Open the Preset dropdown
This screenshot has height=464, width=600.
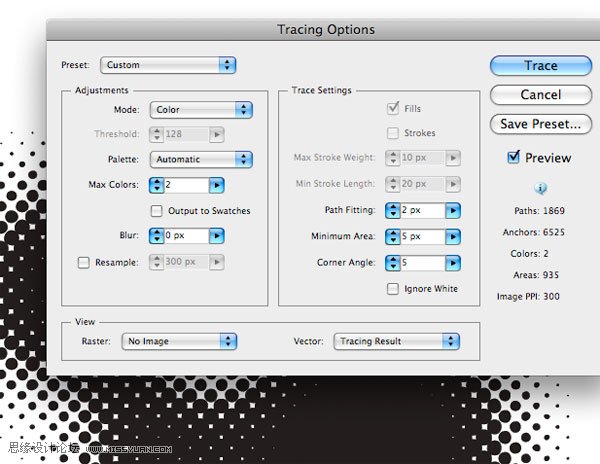tap(168, 65)
